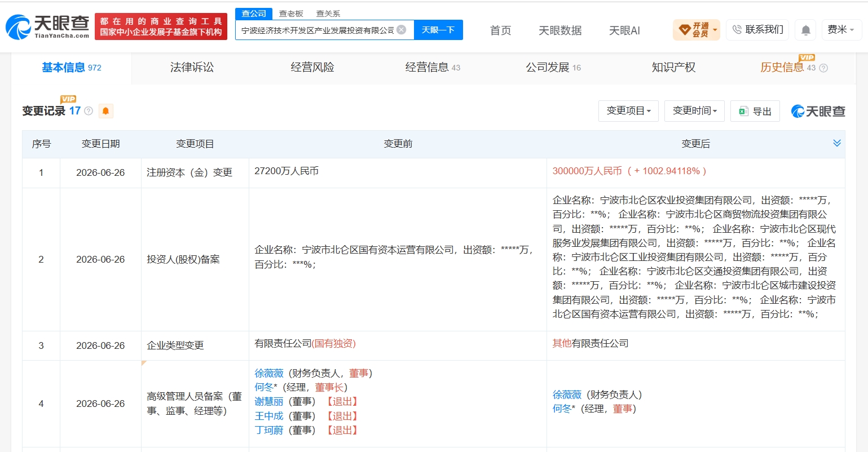Select the 查老板 search tab
Screen dimensions: 868x452
tap(291, 14)
